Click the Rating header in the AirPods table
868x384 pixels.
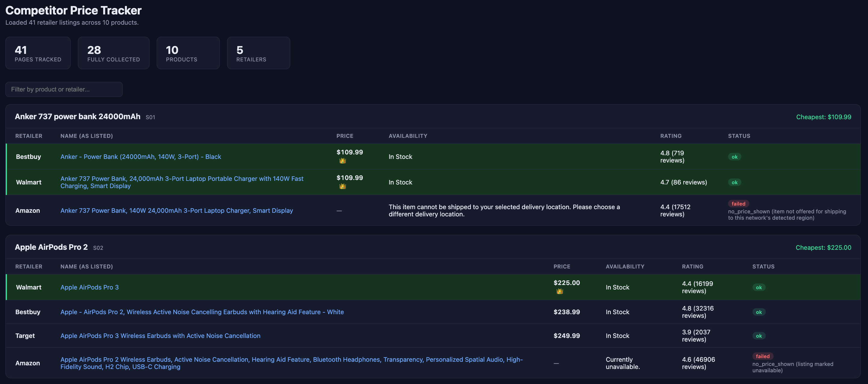(x=692, y=266)
